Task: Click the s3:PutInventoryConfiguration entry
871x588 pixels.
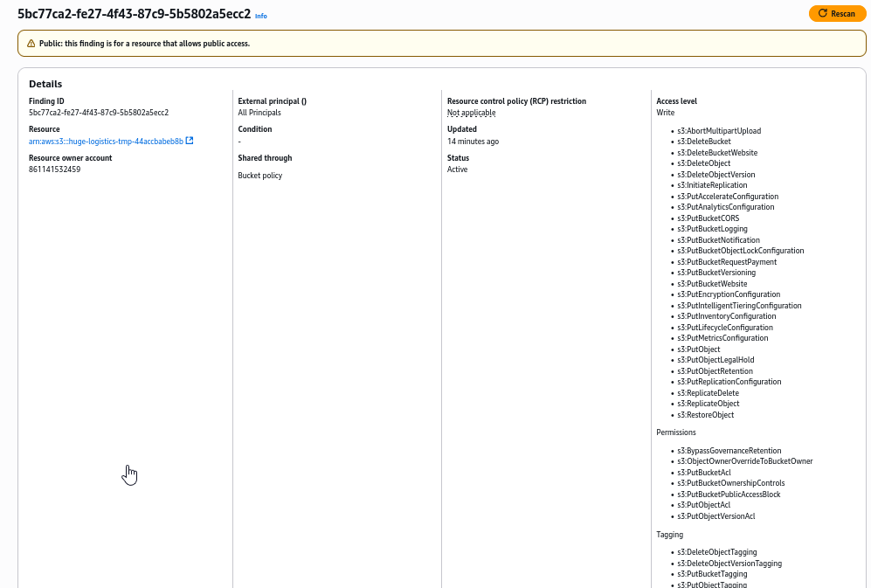Action: (x=727, y=316)
